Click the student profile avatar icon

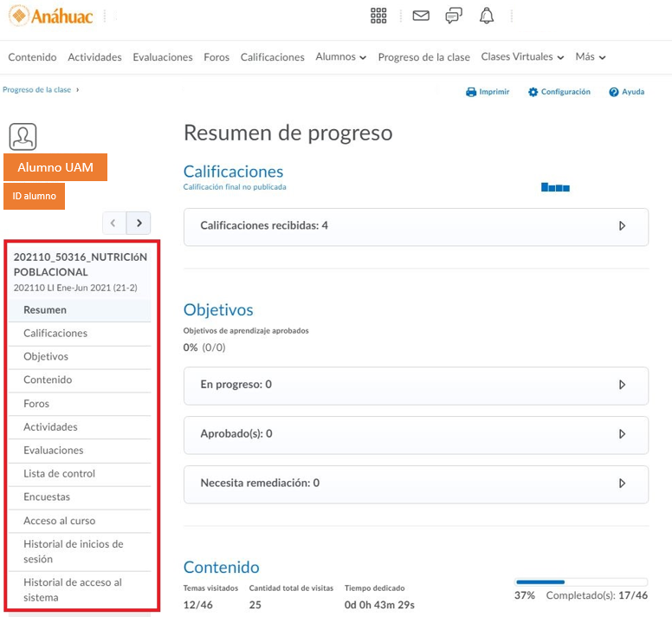(x=23, y=136)
